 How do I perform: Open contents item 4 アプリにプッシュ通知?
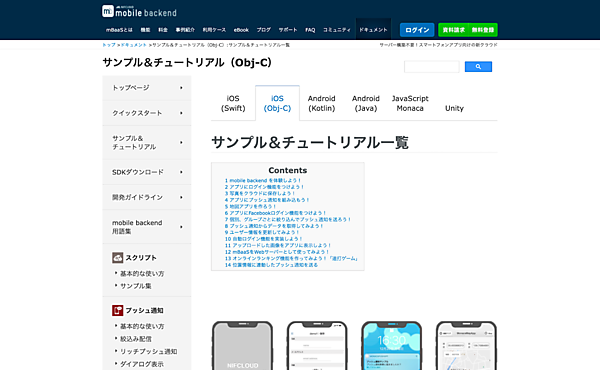(267, 200)
